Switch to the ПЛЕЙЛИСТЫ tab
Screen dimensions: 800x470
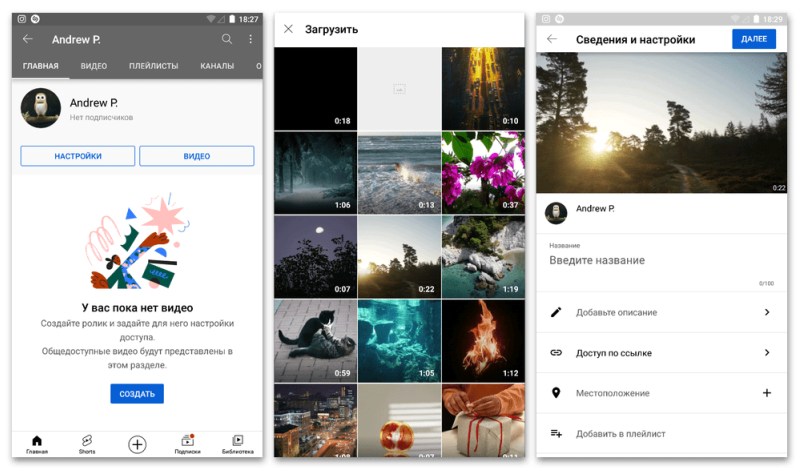click(154, 66)
